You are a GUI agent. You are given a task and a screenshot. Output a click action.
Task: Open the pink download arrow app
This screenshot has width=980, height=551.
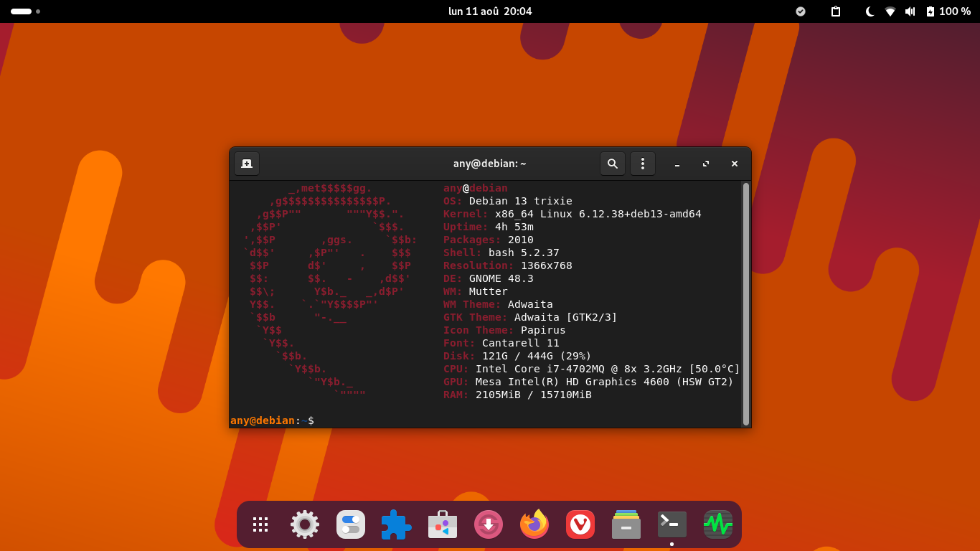pyautogui.click(x=489, y=524)
